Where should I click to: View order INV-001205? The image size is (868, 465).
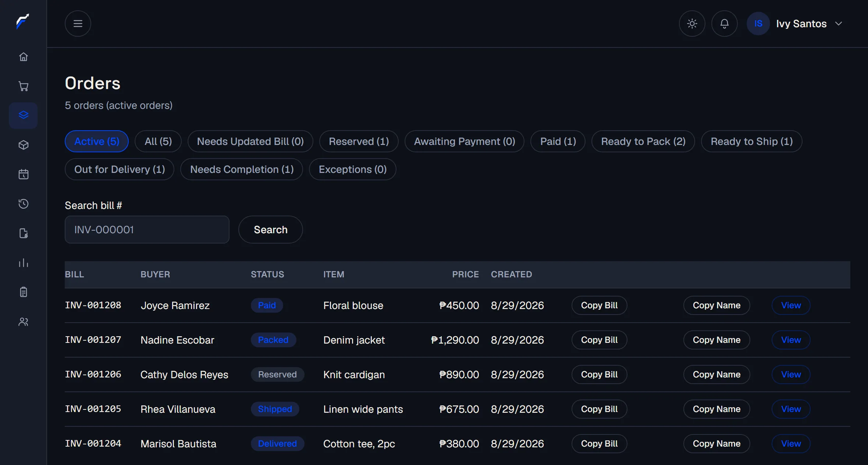[791, 409]
